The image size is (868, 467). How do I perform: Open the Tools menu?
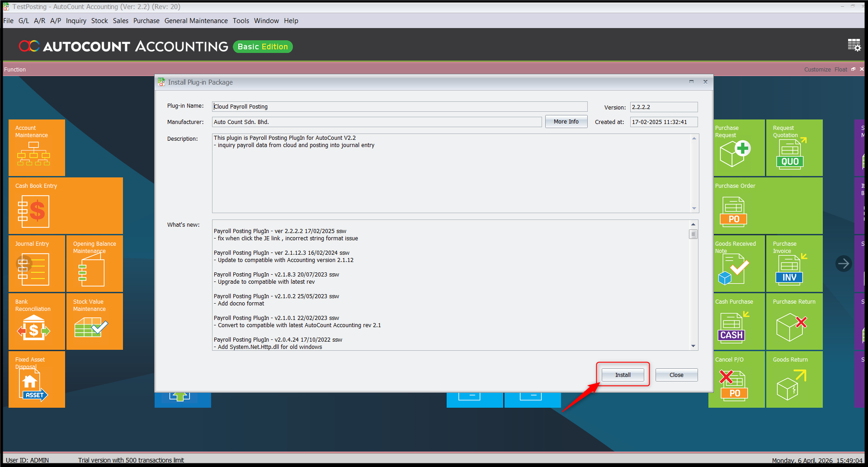(x=241, y=21)
